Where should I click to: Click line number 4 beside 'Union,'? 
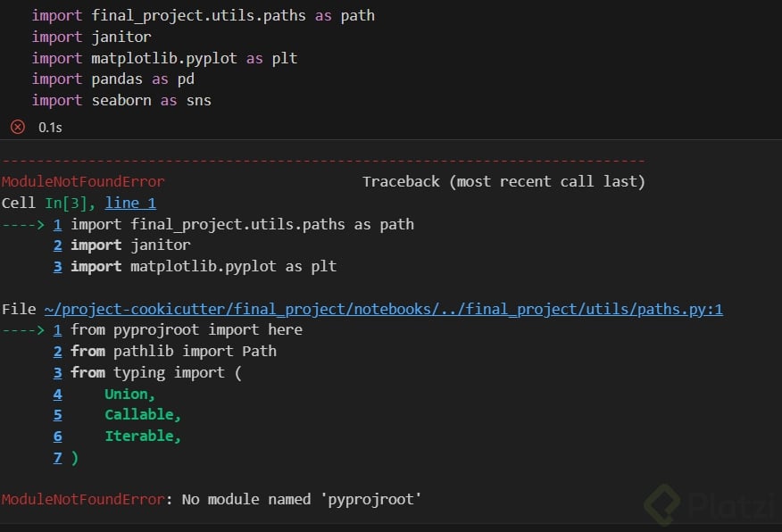coord(57,394)
